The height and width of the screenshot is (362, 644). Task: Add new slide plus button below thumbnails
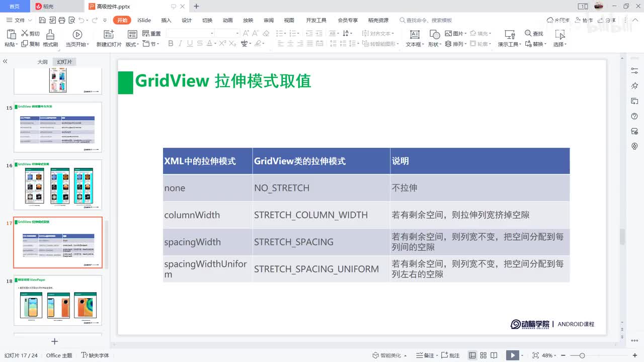tap(55, 341)
